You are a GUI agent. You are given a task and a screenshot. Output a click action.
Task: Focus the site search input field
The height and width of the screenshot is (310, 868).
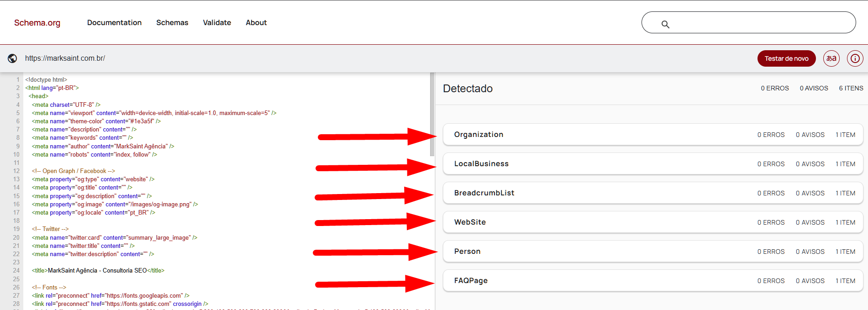tap(758, 23)
